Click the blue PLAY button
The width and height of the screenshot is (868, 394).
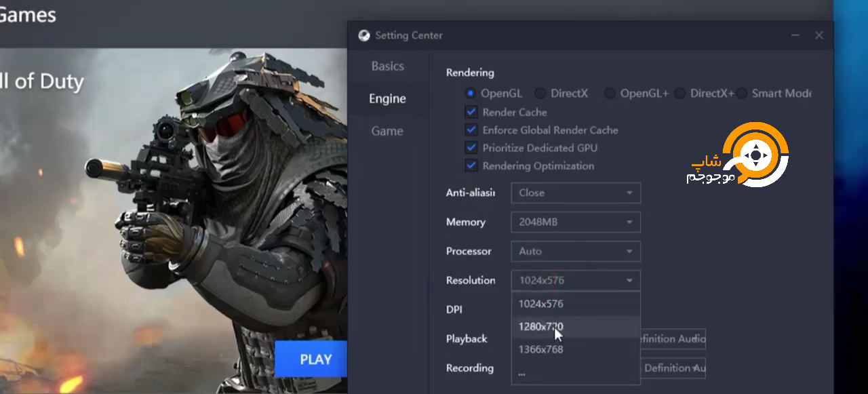pos(311,359)
